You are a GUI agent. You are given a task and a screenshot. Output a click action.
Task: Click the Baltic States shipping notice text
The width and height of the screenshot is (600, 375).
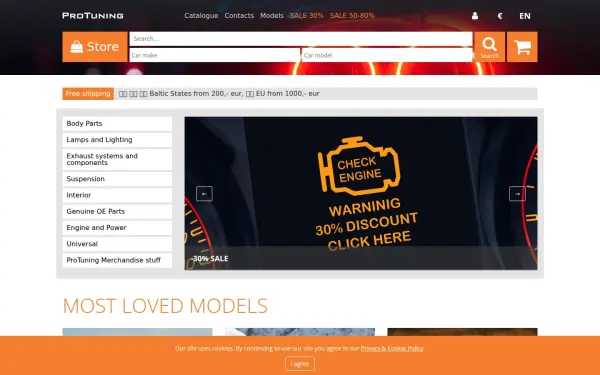(x=219, y=94)
